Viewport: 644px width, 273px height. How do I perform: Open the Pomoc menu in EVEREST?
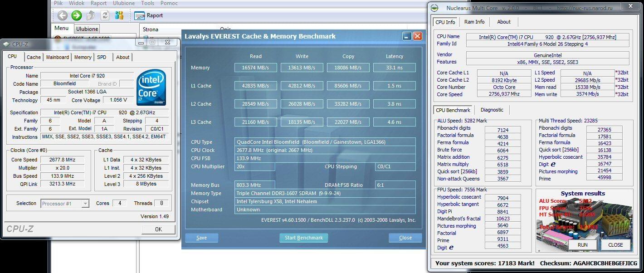click(x=169, y=3)
